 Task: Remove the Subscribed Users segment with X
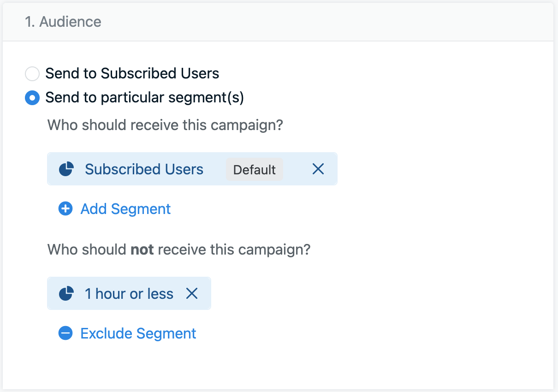pyautogui.click(x=318, y=169)
